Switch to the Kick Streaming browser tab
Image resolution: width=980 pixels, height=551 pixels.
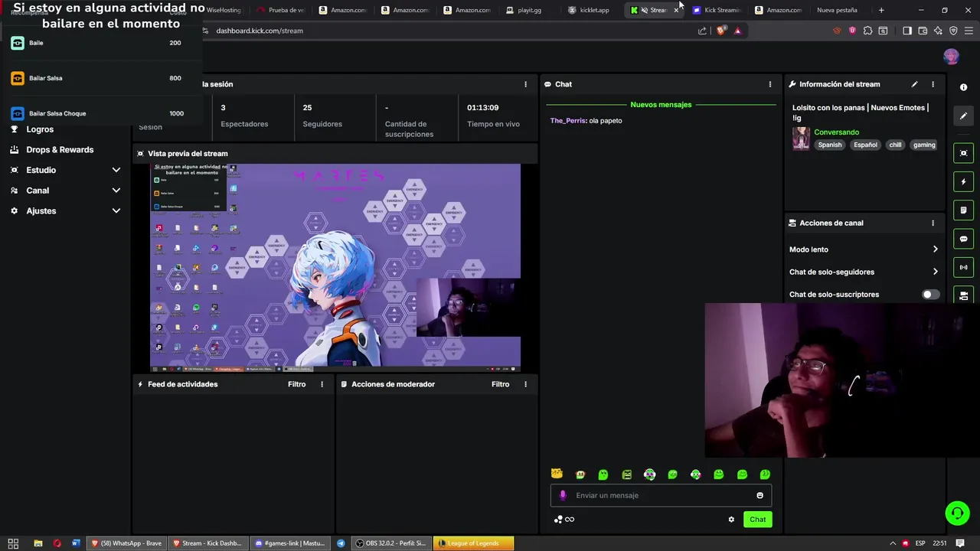pos(717,10)
